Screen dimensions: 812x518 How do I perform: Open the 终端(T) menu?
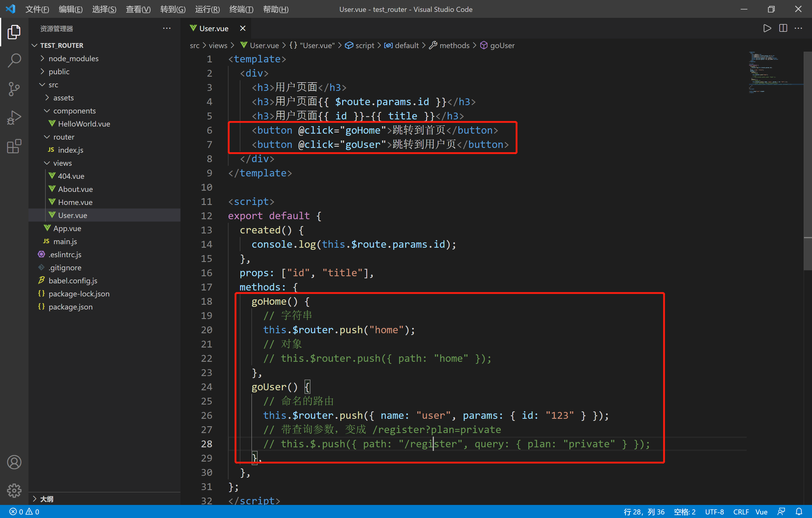(x=241, y=9)
